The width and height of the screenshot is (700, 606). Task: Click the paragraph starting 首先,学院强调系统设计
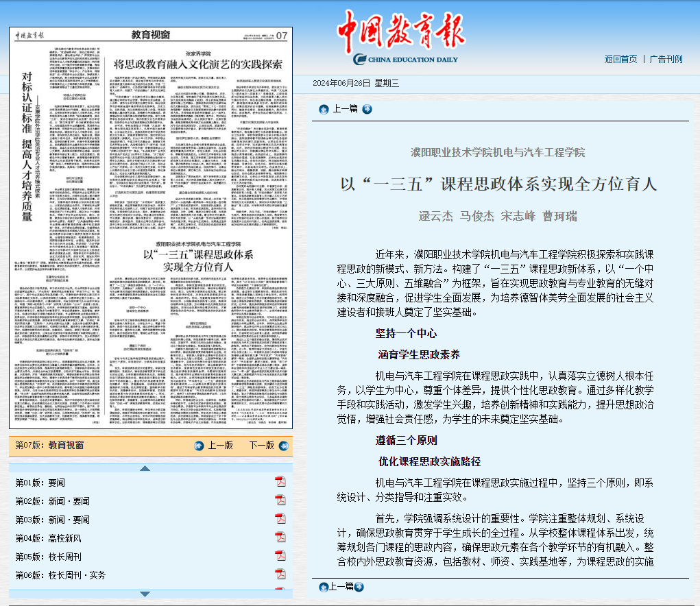(496, 540)
